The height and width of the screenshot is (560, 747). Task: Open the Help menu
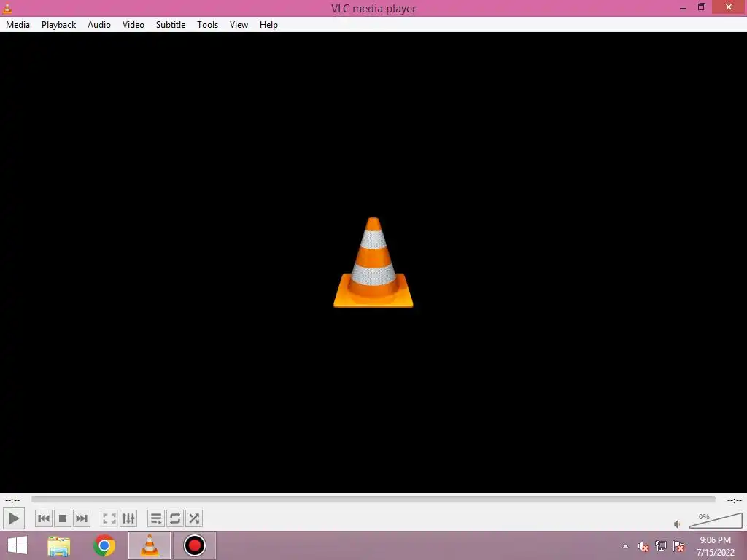click(268, 25)
